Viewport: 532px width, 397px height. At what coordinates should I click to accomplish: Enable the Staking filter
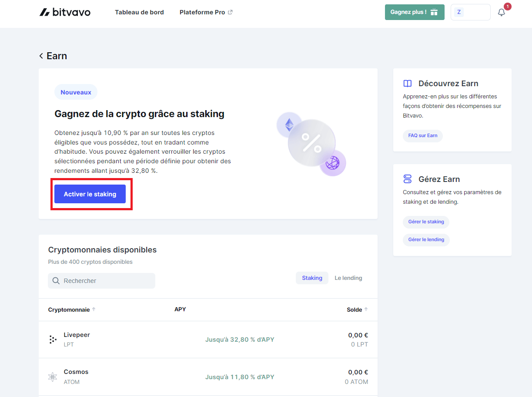[x=312, y=278]
